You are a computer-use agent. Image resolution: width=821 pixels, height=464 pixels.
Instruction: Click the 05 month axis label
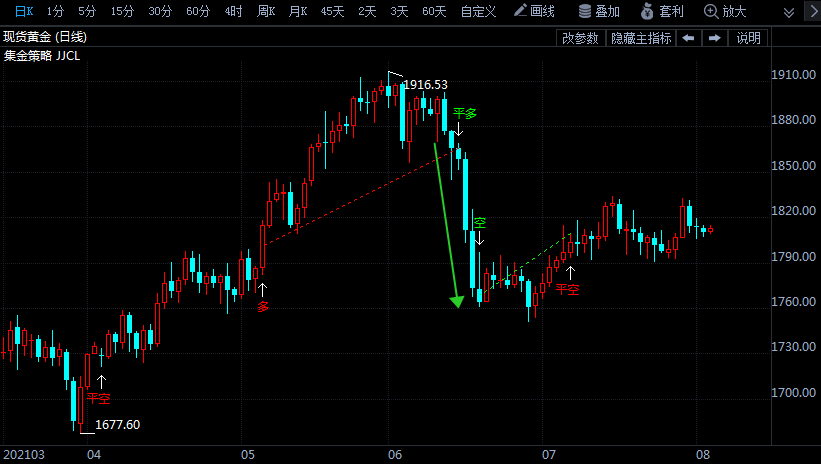click(248, 455)
